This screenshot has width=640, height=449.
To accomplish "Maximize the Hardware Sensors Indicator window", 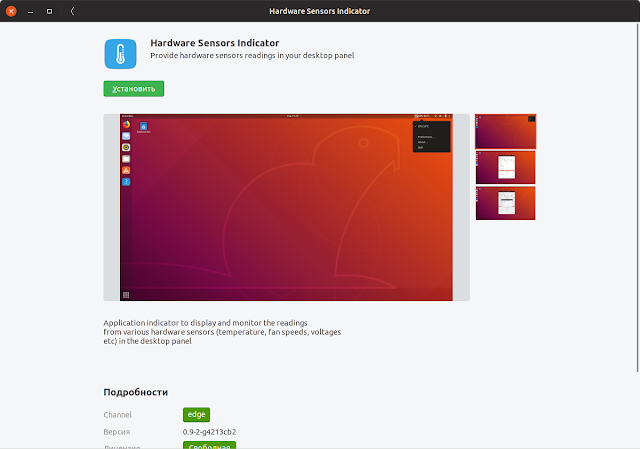I will pos(49,11).
